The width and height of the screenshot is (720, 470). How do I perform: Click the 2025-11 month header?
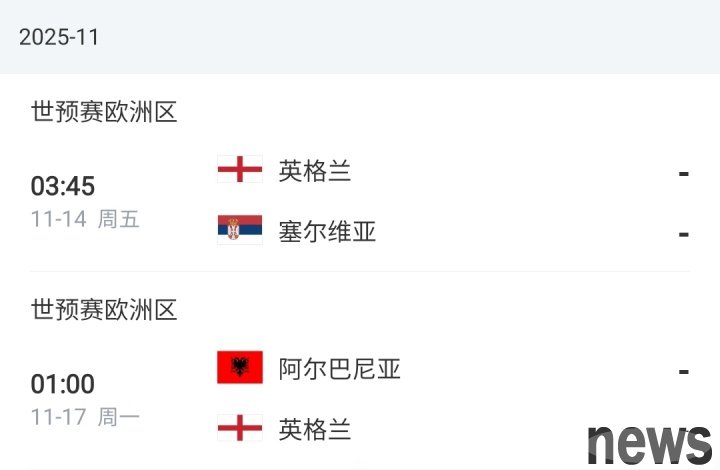(x=59, y=37)
